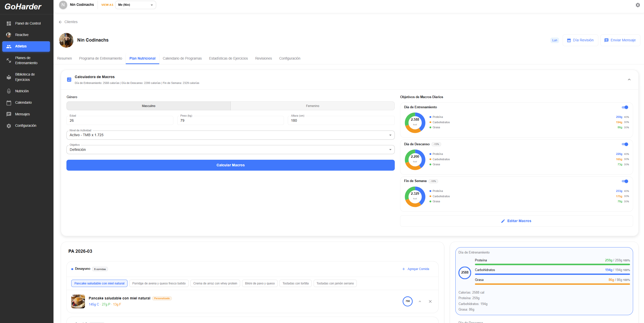
Task: Open the Estadísticas de Ejercicios tab
Action: (228, 58)
